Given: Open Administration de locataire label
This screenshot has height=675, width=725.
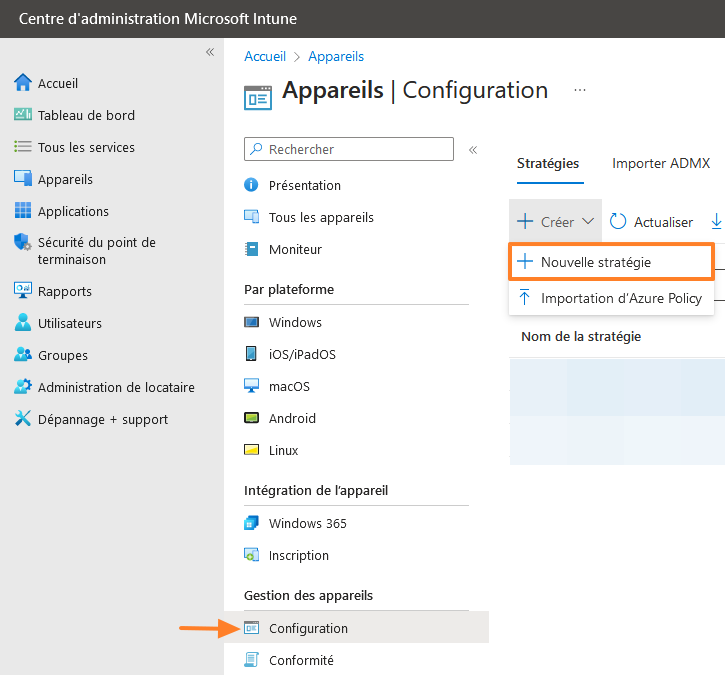Looking at the screenshot, I should pyautogui.click(x=116, y=387).
